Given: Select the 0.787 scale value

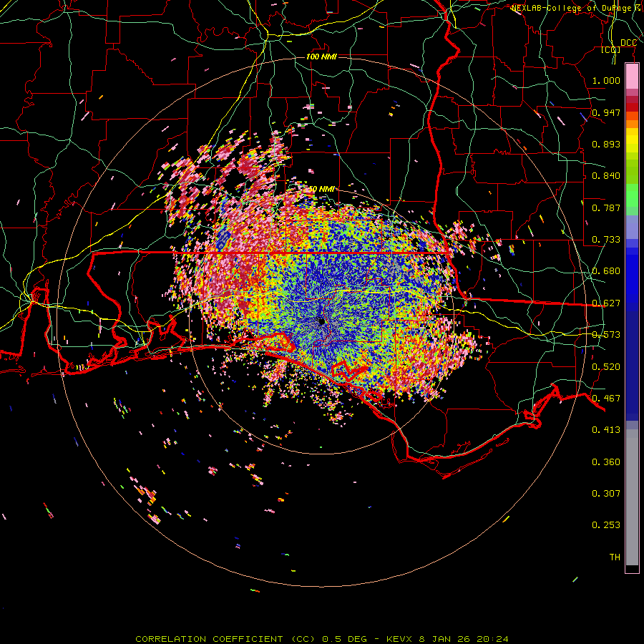Looking at the screenshot, I should (x=606, y=208).
